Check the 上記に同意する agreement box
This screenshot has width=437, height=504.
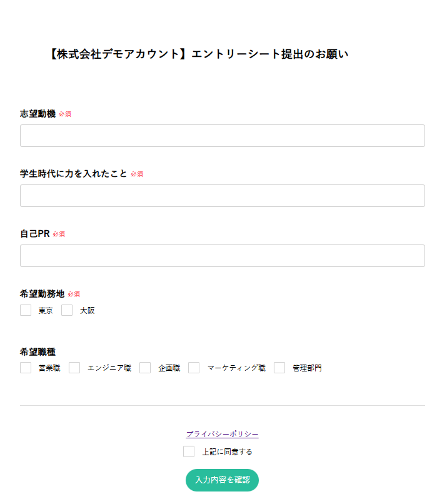(x=189, y=451)
